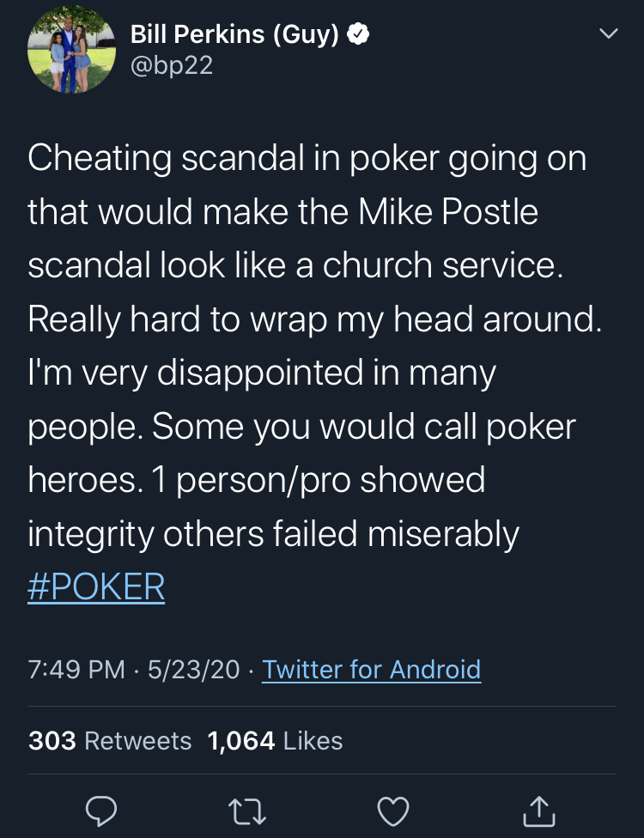View the 1,064 Likes list
The image size is (644, 838).
(x=275, y=740)
